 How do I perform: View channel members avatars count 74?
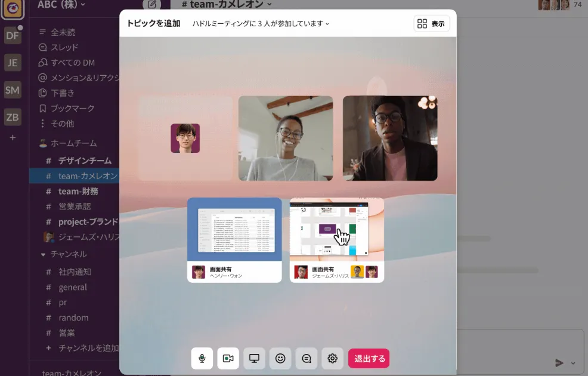(x=561, y=5)
